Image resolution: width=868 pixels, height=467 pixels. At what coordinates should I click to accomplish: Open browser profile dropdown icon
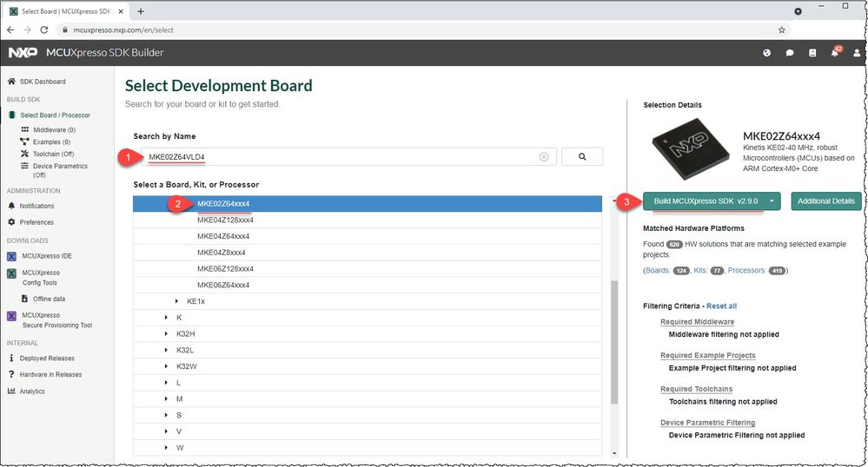(x=798, y=11)
